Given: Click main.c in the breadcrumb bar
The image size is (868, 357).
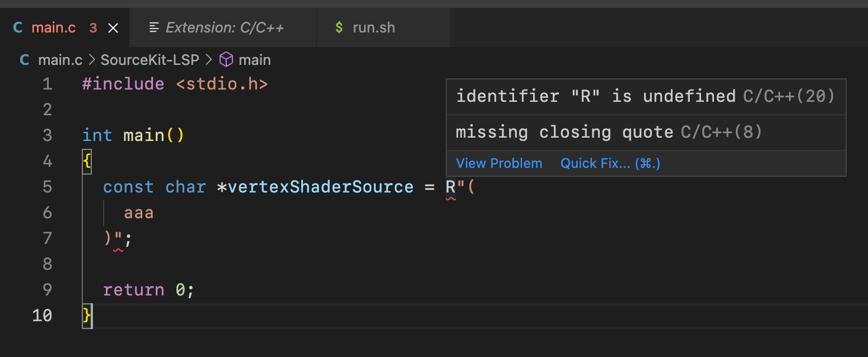Looking at the screenshot, I should (60, 60).
